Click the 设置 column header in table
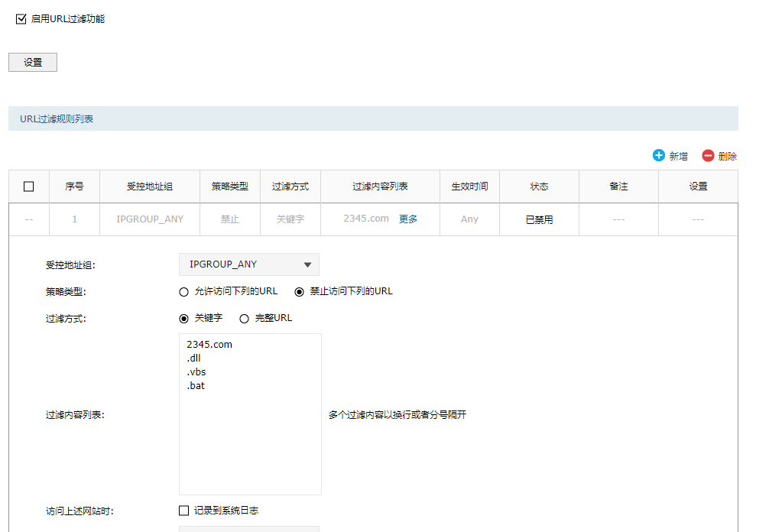This screenshot has width=769, height=532. click(x=699, y=187)
